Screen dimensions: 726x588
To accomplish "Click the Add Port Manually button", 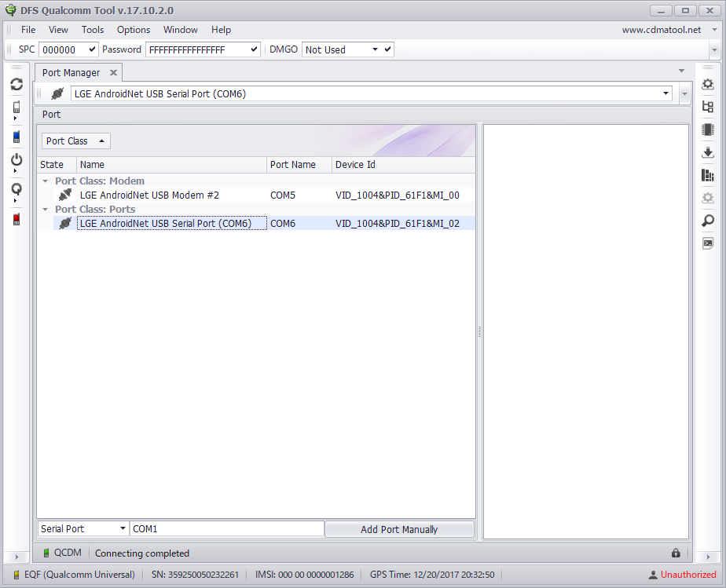I will (400, 529).
